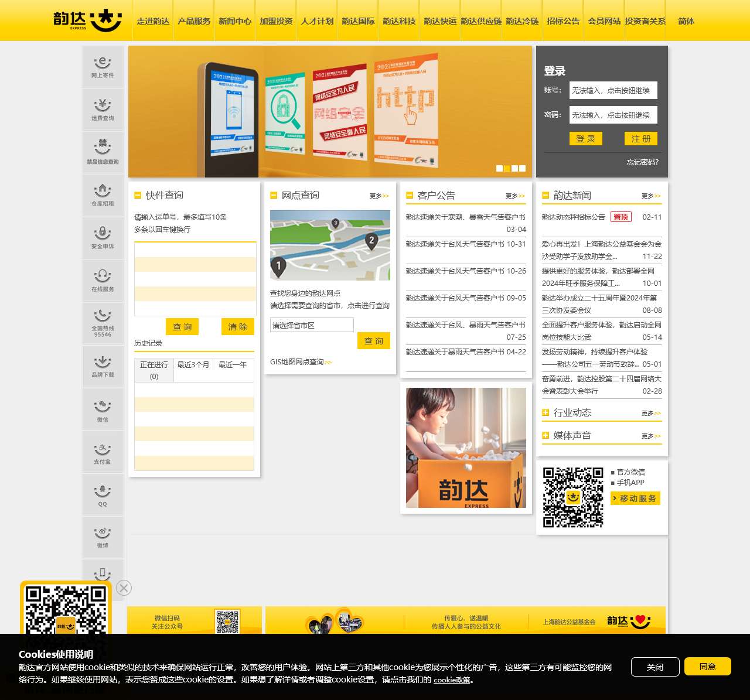Click 关闭 on the cookies banner
The height and width of the screenshot is (700, 750).
[x=655, y=667]
